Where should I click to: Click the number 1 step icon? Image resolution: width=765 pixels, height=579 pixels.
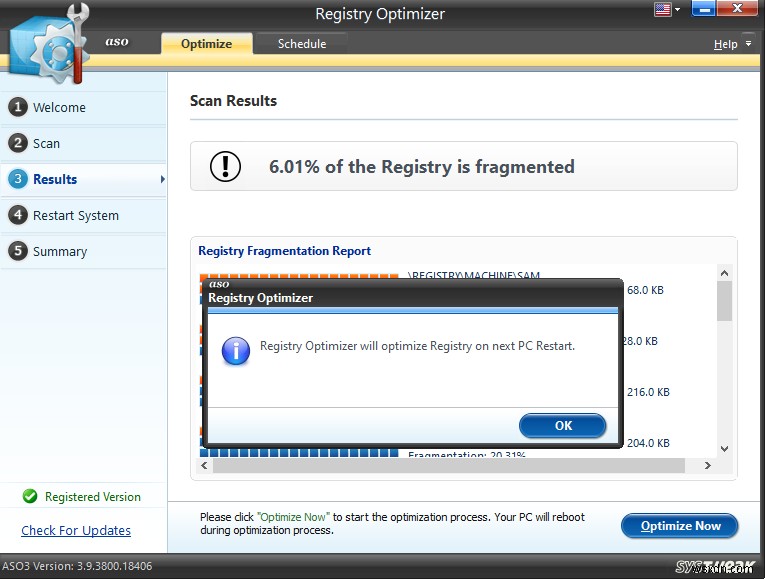pos(18,107)
